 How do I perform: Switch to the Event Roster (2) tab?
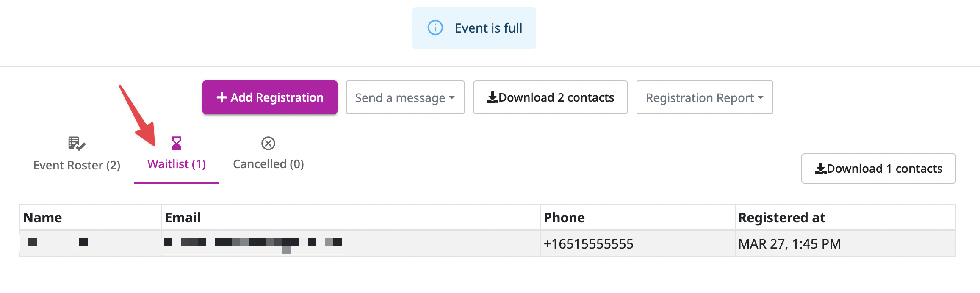tap(77, 154)
